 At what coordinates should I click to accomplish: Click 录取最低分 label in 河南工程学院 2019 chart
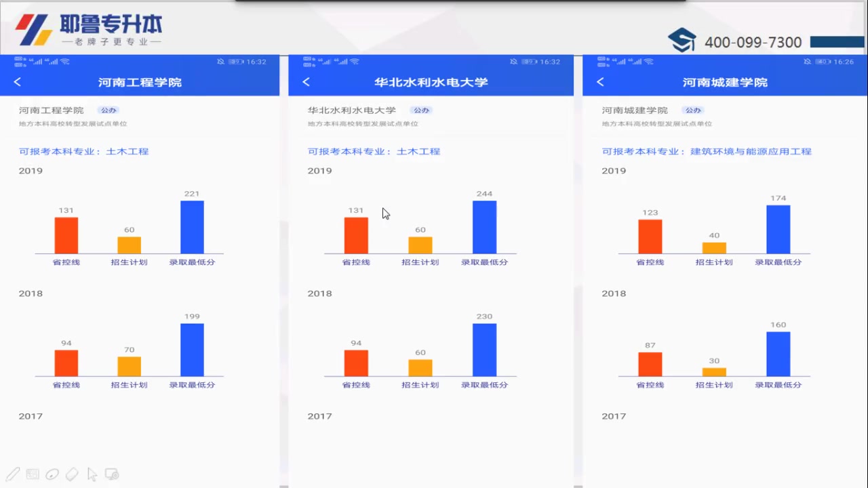pyautogui.click(x=192, y=262)
